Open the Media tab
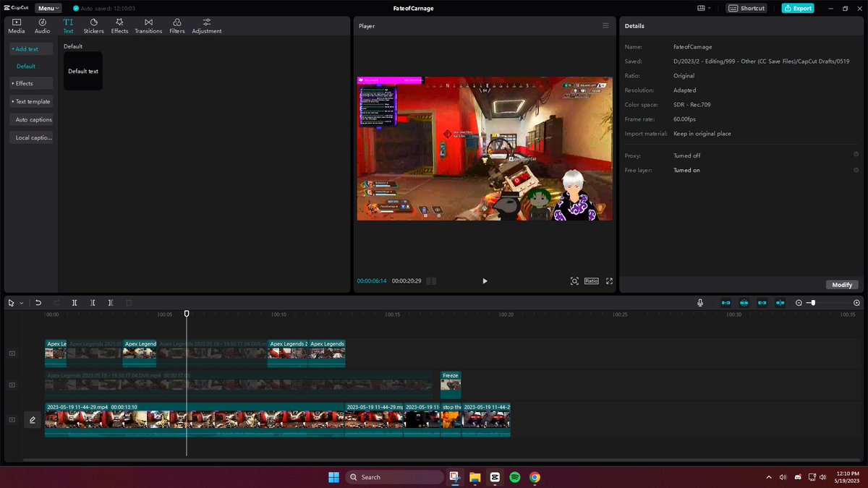The image size is (868, 488). tap(16, 27)
